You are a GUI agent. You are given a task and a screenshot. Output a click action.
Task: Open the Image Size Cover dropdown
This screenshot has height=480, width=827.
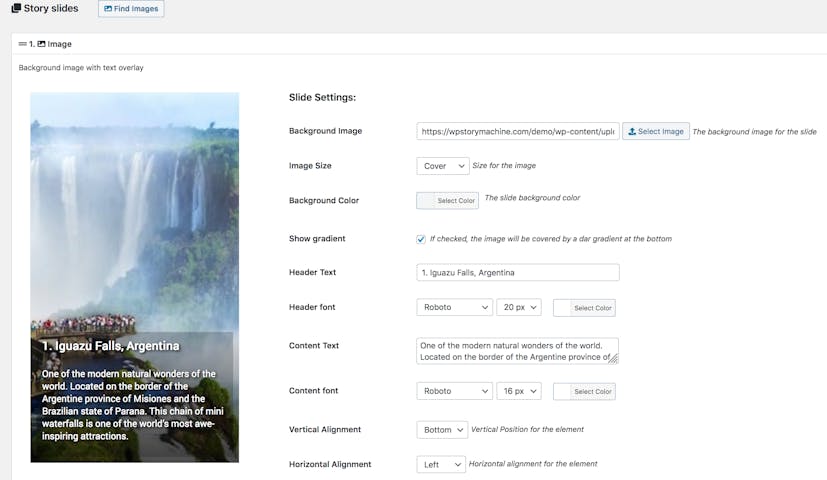442,166
